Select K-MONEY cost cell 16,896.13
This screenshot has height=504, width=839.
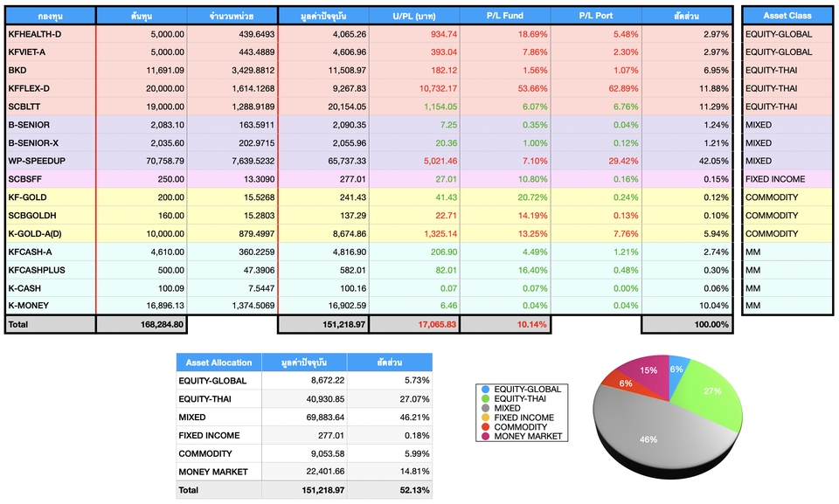tap(142, 306)
